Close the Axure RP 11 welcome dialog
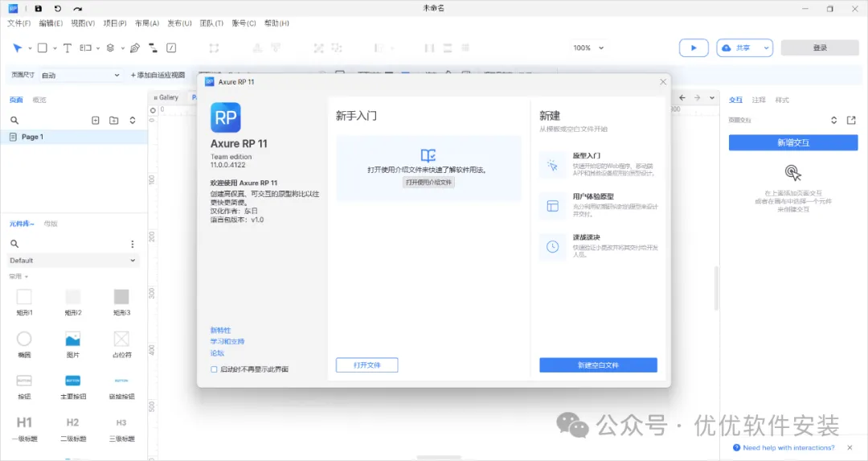 [663, 82]
